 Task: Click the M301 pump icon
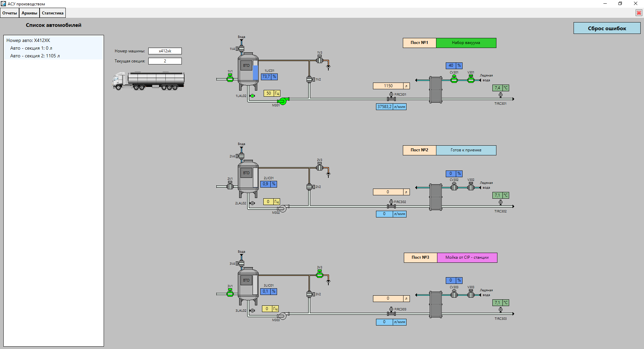(x=283, y=101)
